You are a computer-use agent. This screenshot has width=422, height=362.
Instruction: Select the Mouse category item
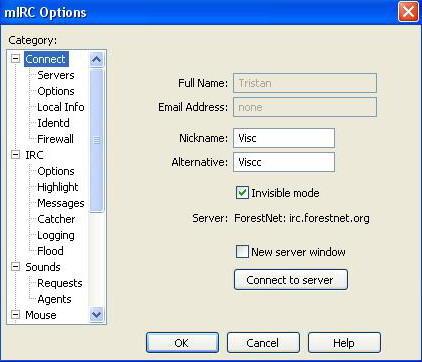point(41,315)
